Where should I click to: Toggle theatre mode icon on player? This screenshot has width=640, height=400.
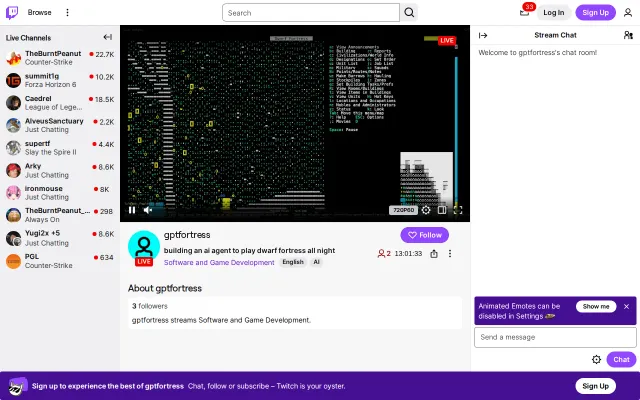pos(442,210)
